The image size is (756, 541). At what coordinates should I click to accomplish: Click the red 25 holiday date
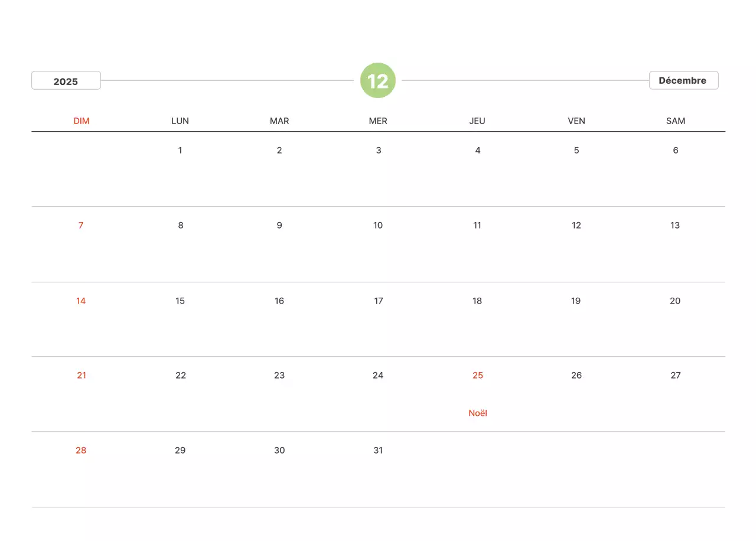coord(478,376)
